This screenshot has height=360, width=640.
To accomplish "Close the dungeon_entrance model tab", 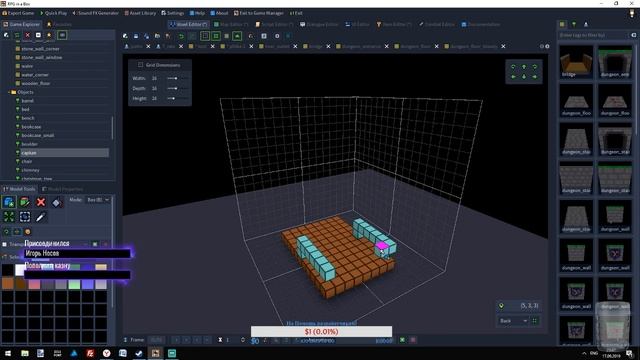I will tap(387, 47).
